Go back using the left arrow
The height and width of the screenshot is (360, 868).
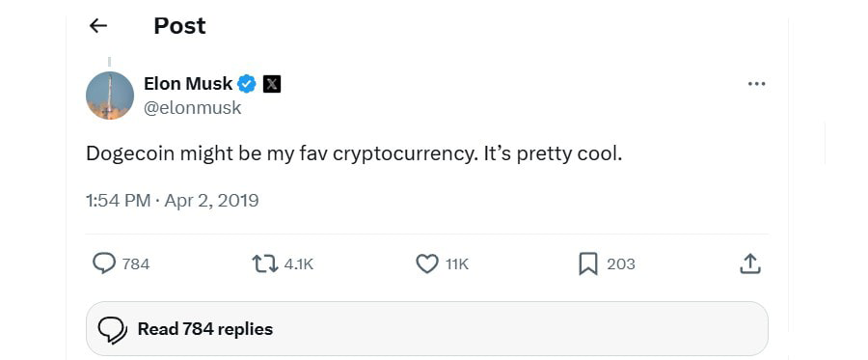point(98,25)
